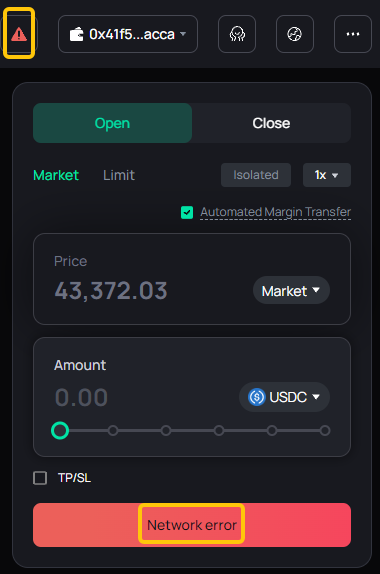The width and height of the screenshot is (380, 574).
Task: Select the Limit order tab
Action: 119,175
